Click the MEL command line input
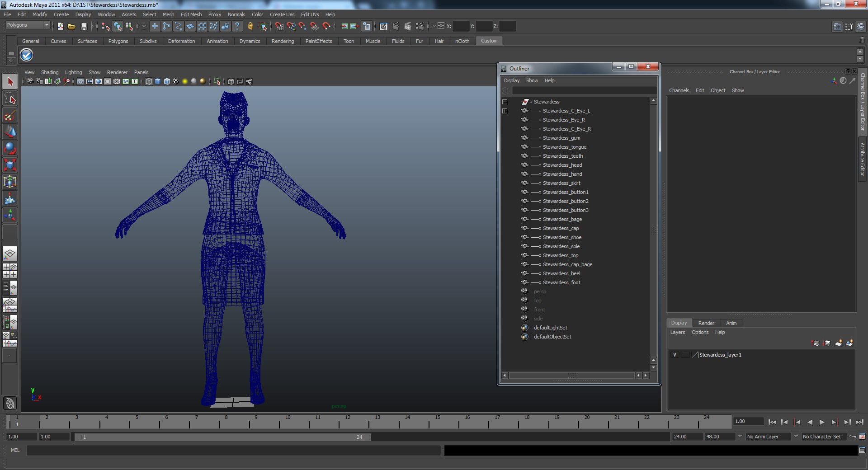Image resolution: width=868 pixels, height=470 pixels. (234, 450)
